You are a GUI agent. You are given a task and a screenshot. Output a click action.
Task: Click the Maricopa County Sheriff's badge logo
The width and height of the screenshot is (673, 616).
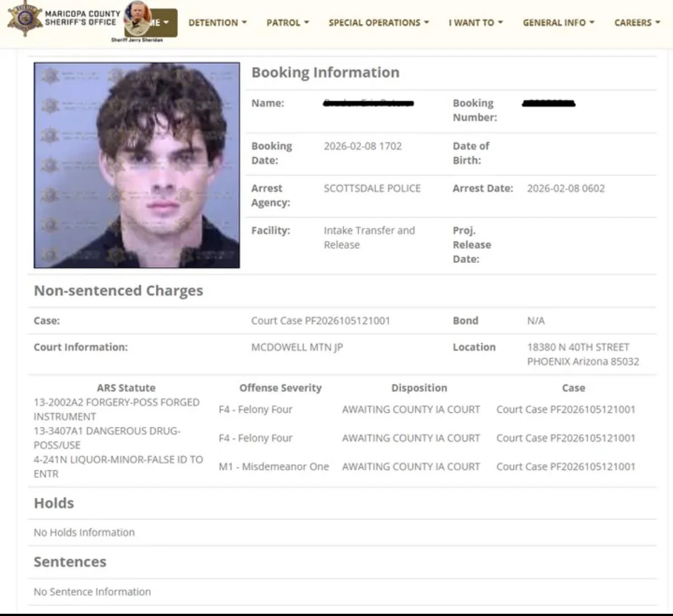pos(23,18)
